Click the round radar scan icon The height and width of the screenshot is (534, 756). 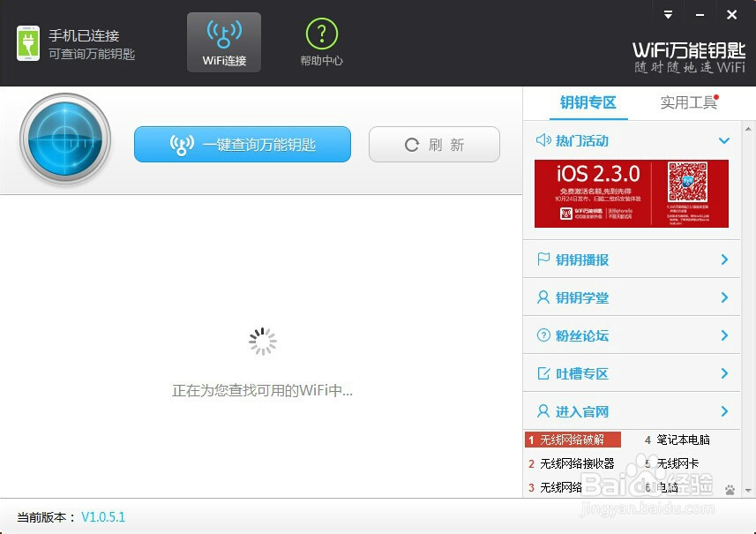(64, 139)
